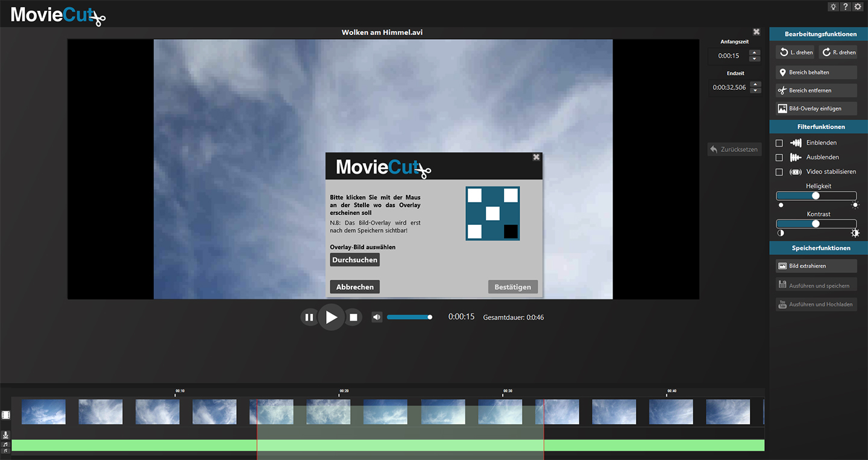The height and width of the screenshot is (460, 868).
Task: Increase Anfangszeit with up arrow
Action: pos(755,52)
